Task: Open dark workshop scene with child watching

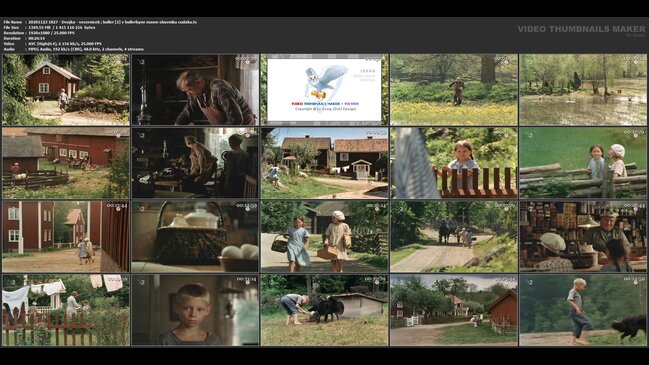Action: tap(195, 163)
